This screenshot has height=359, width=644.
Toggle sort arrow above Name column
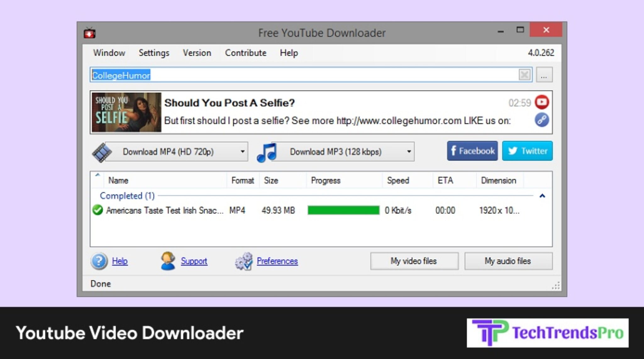[97, 175]
